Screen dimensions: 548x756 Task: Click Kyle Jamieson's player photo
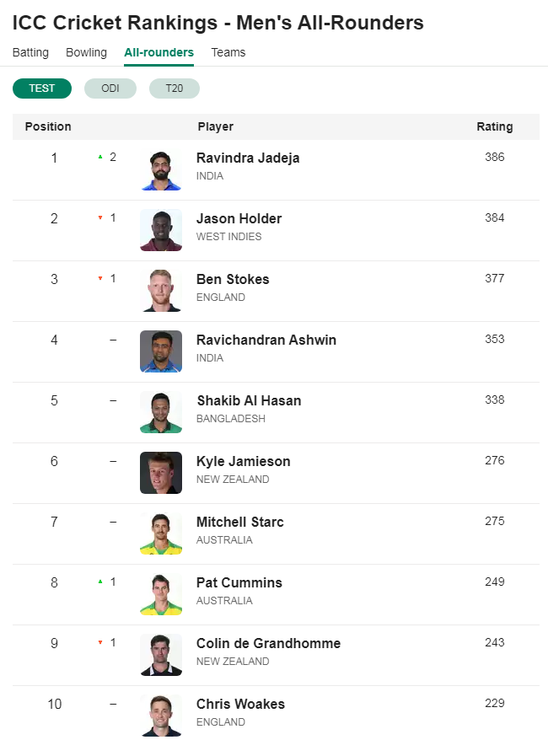pos(161,473)
